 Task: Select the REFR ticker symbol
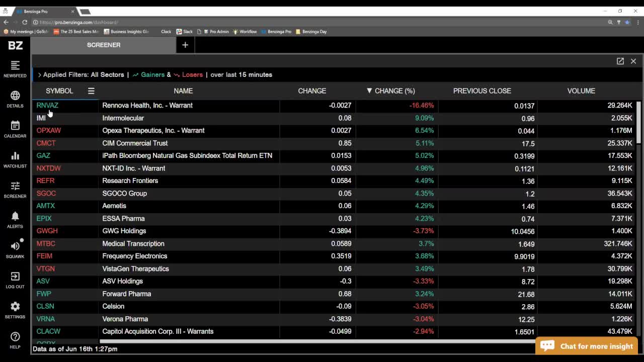[x=45, y=181]
